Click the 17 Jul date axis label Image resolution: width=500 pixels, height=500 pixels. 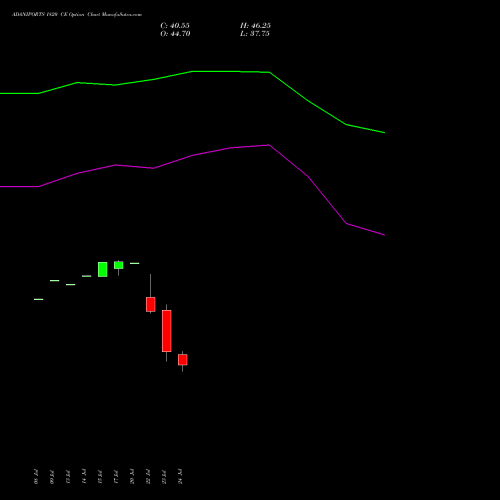(x=116, y=477)
